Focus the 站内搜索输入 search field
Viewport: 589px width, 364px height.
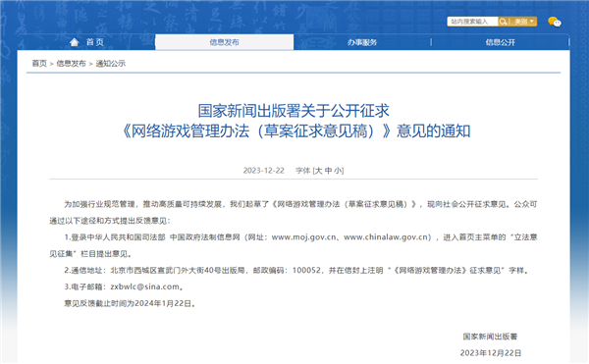click(x=472, y=22)
